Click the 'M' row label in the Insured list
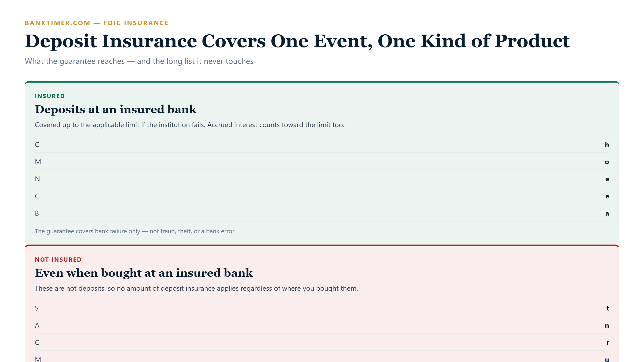 tap(38, 162)
